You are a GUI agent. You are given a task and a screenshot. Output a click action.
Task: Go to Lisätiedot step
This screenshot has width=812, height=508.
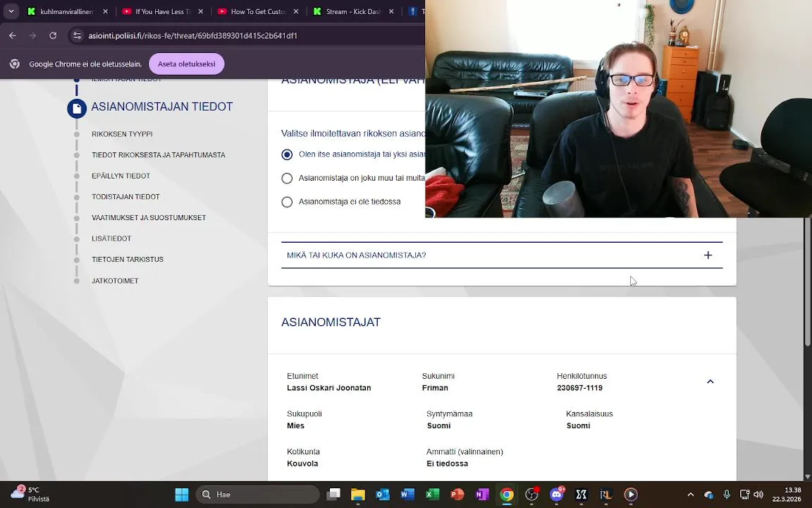(x=111, y=239)
